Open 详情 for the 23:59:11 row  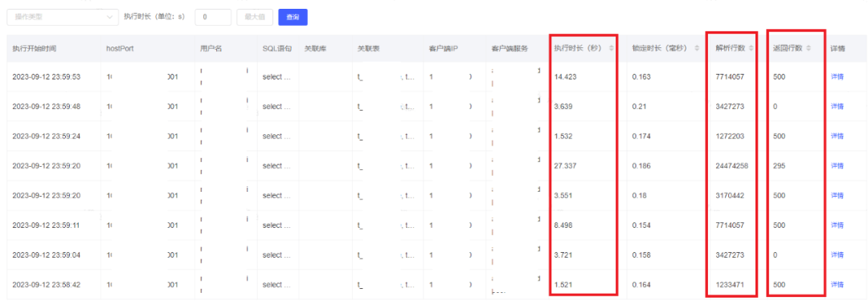click(x=837, y=226)
